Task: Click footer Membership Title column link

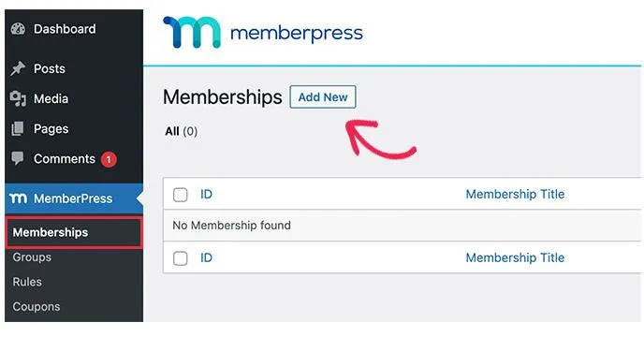Action: tap(515, 257)
